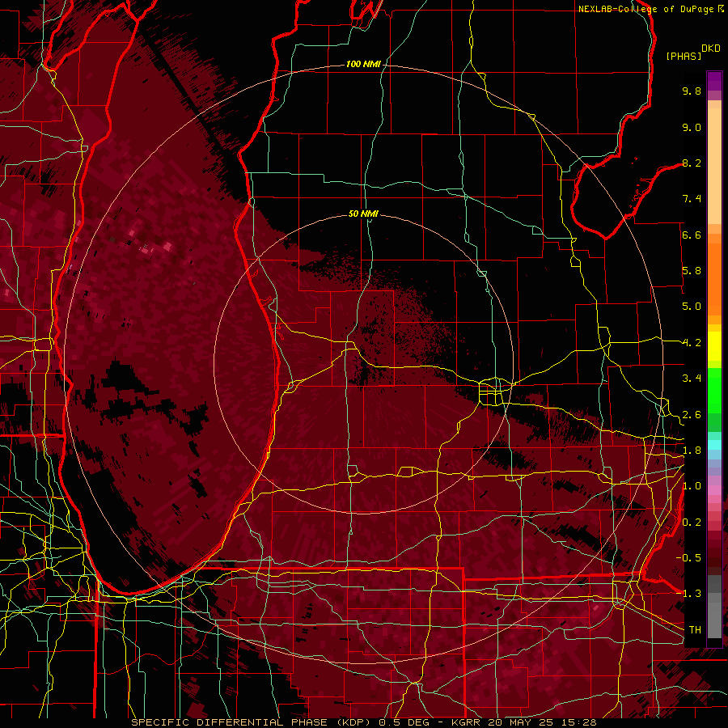Select the DKD product label above the scale
Image resolution: width=728 pixels, height=728 pixels.
click(x=711, y=49)
